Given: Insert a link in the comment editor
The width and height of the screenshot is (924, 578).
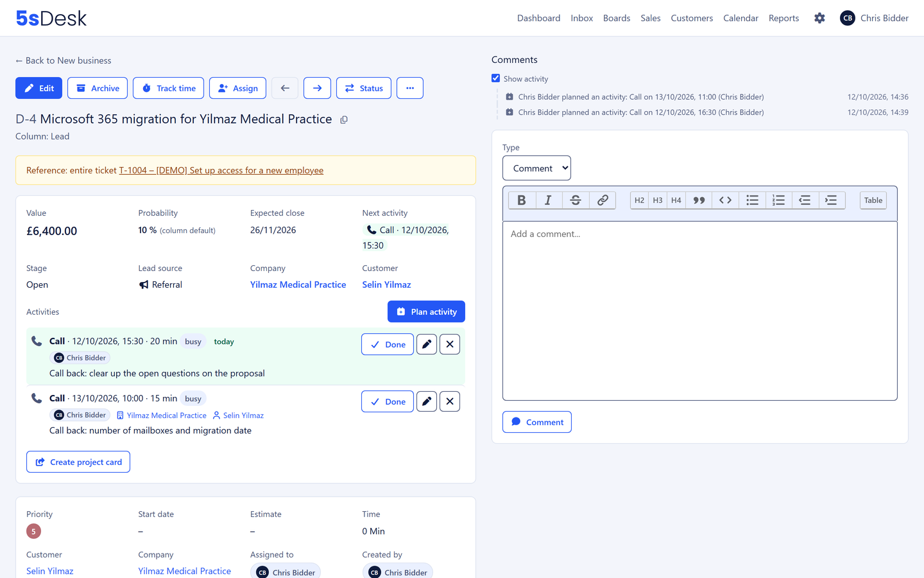Looking at the screenshot, I should click(603, 200).
